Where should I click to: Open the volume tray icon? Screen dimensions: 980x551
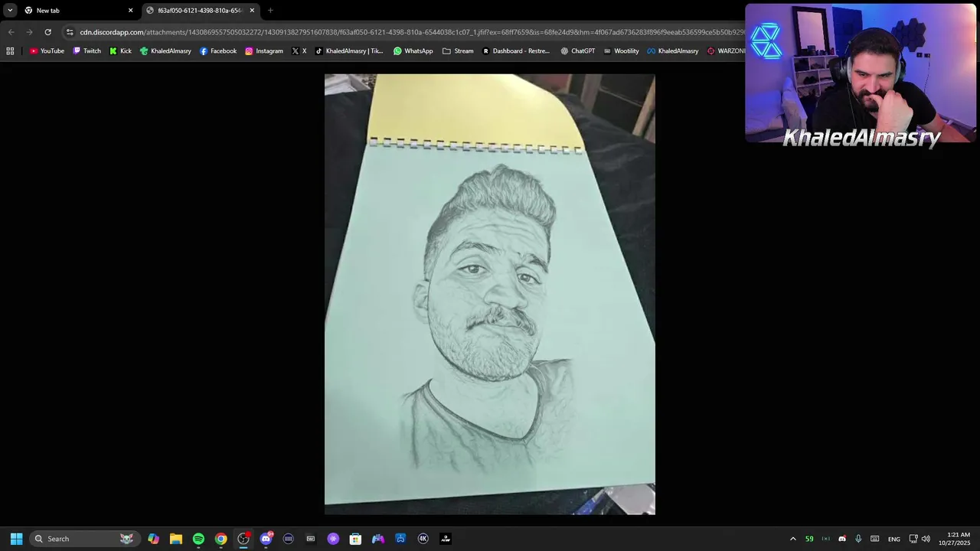click(926, 539)
